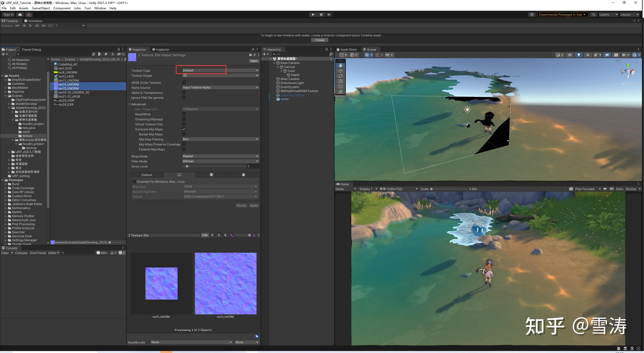Screen dimensions: 644x353
Task: Enable Border Mip Maps checkbox
Action: pyautogui.click(x=184, y=134)
